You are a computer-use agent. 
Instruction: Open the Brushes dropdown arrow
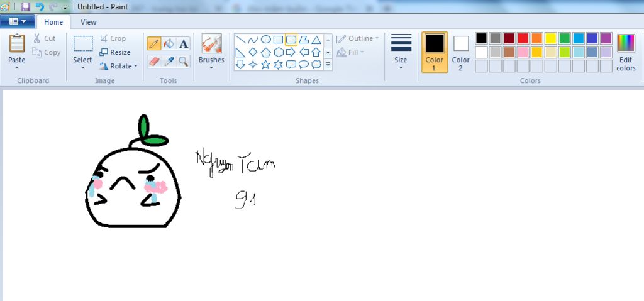211,68
